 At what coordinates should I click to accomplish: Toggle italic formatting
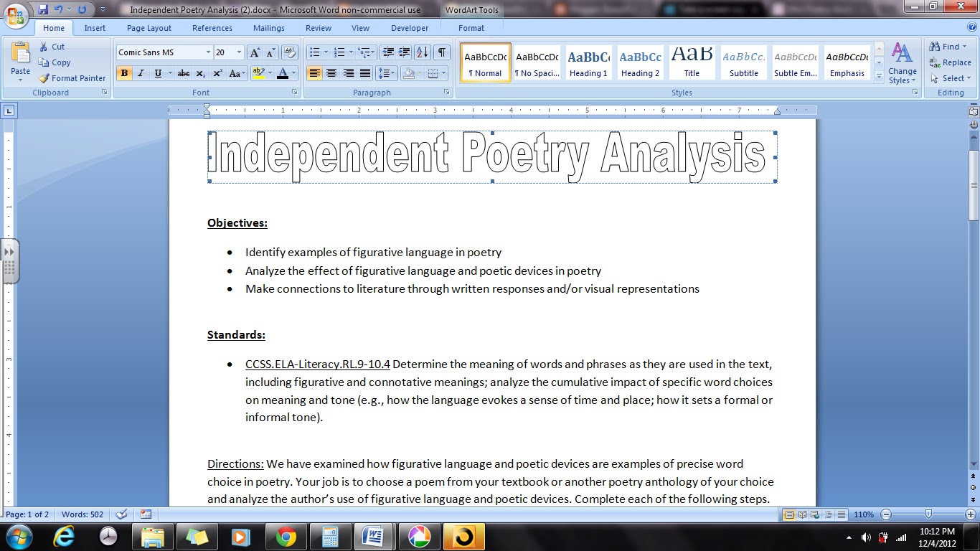(141, 72)
